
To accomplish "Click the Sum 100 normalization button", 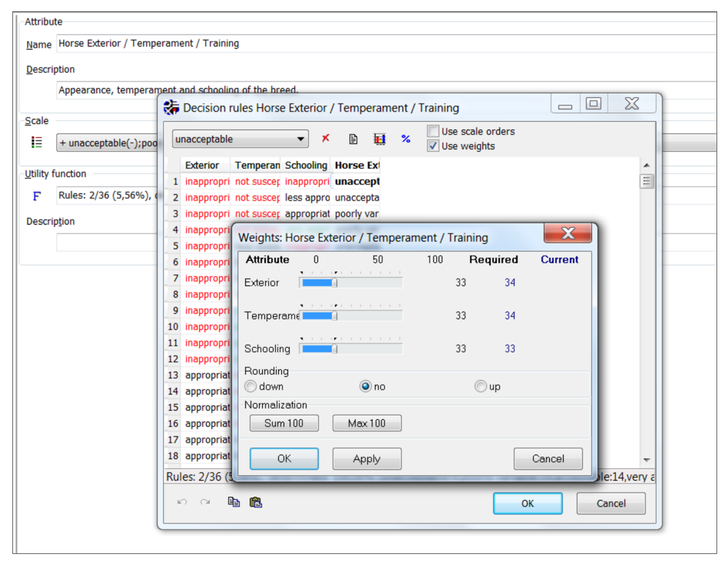I will [x=284, y=423].
